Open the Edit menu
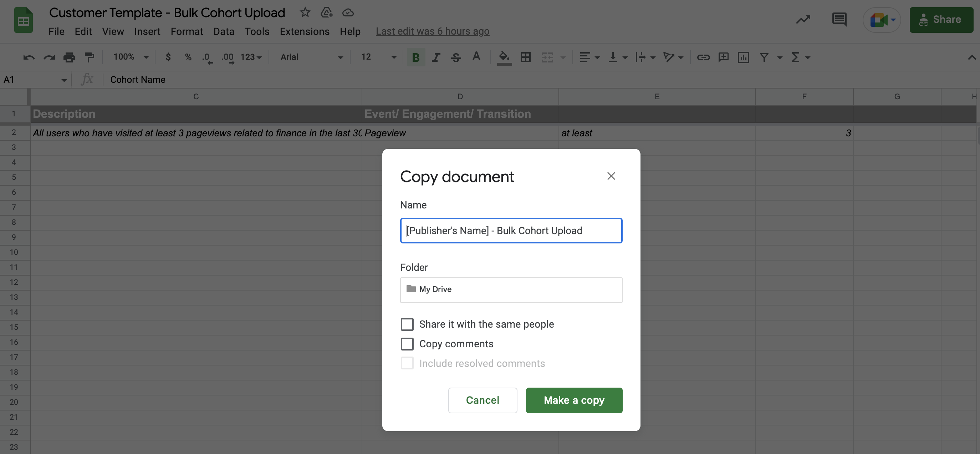Viewport: 980px width, 454px height. point(83,31)
